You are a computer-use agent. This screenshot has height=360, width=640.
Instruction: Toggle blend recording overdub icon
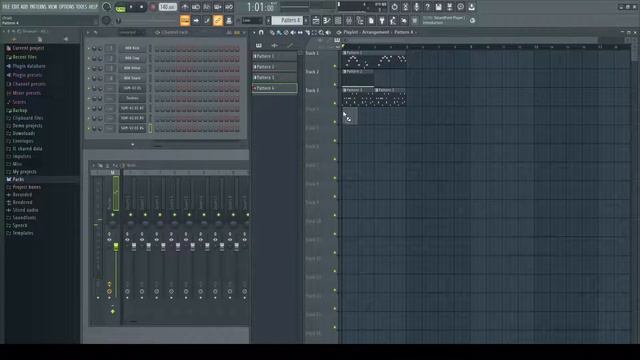(218, 7)
